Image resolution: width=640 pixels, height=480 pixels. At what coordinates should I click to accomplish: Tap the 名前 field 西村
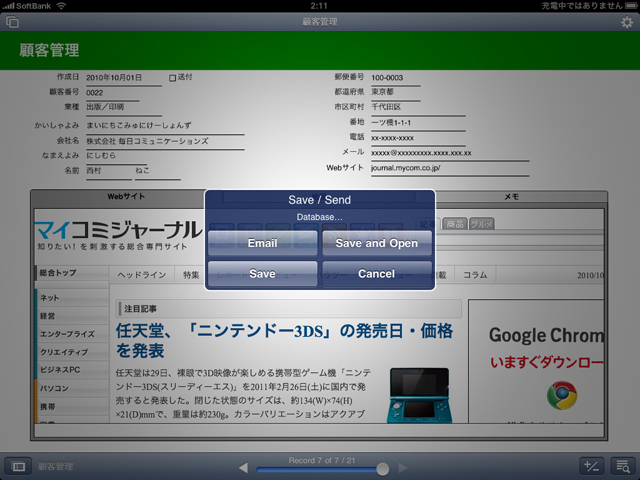point(109,171)
